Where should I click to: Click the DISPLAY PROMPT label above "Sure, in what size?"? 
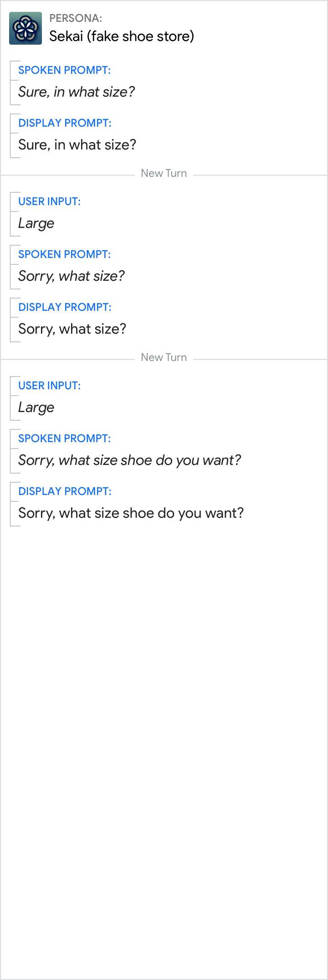65,123
